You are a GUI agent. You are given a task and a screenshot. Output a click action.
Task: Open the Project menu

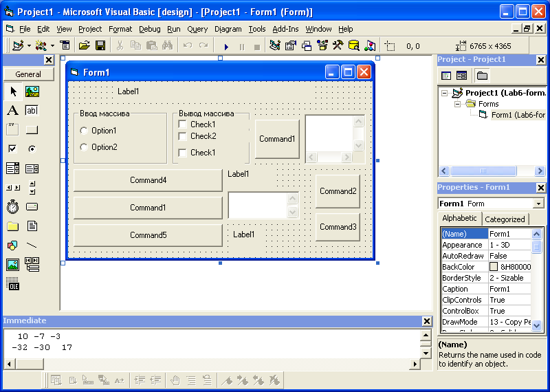point(90,29)
